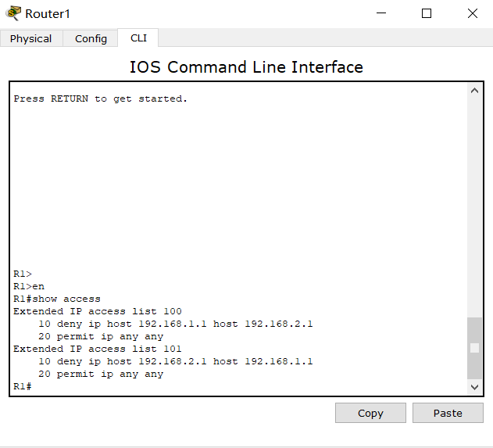Click the 'R1#show access' command line

[x=57, y=299]
